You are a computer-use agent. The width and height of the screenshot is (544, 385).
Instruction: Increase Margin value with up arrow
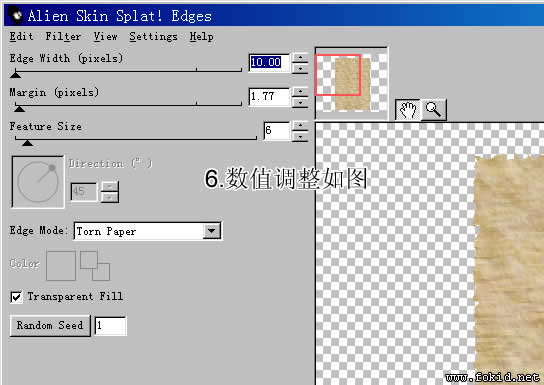[300, 91]
